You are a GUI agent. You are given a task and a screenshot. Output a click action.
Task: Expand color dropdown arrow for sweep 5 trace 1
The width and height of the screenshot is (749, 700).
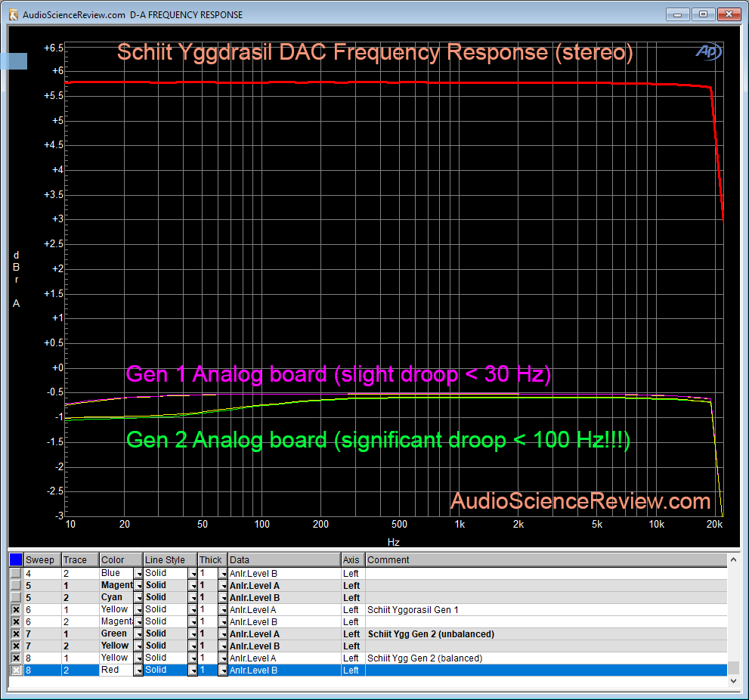click(x=138, y=585)
